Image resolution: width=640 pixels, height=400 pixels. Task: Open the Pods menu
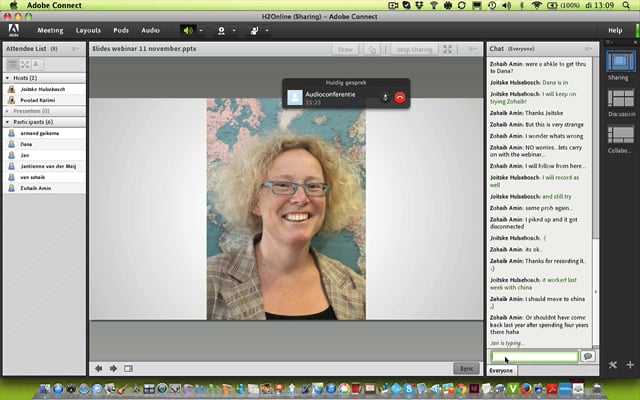pyautogui.click(x=121, y=31)
